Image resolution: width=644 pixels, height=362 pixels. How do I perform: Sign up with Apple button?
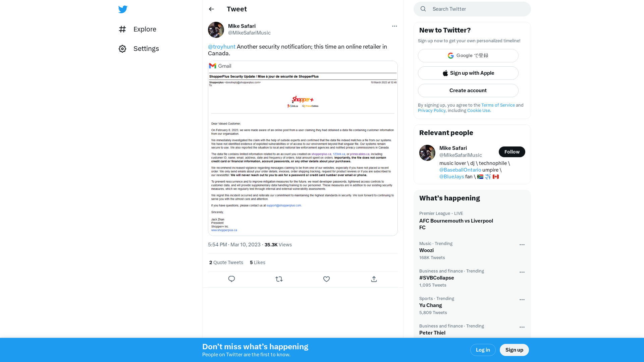[468, 73]
